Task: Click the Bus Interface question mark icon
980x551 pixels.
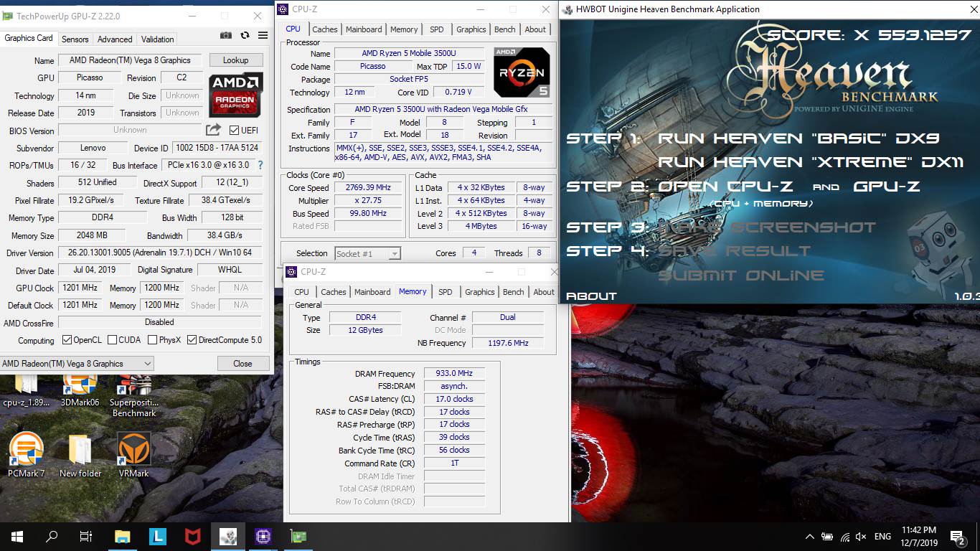Action: click(x=260, y=165)
